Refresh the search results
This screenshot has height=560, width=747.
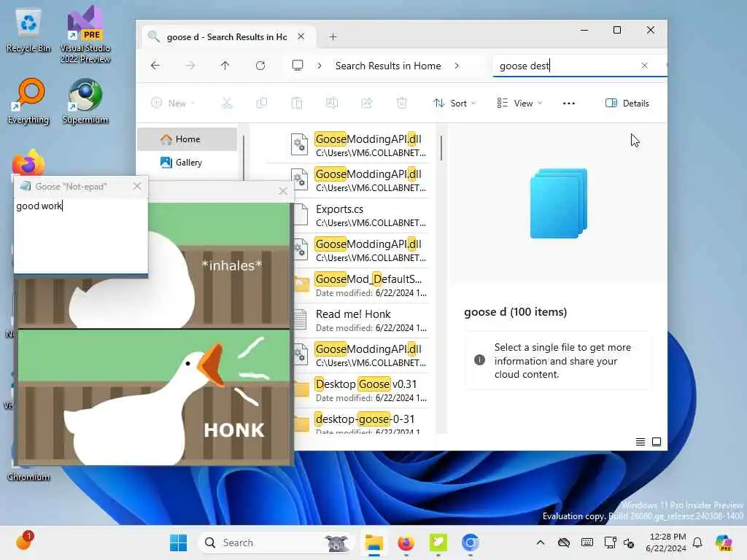[x=260, y=66]
